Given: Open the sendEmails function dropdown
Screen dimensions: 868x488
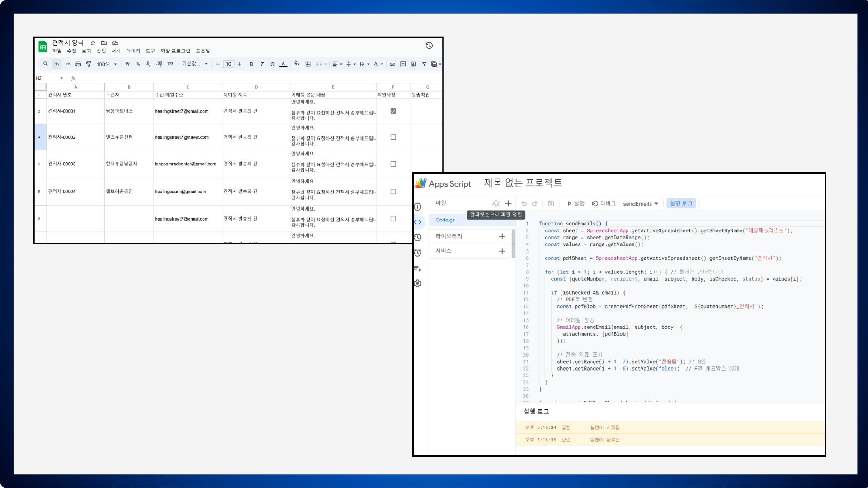Looking at the screenshot, I should (x=640, y=204).
